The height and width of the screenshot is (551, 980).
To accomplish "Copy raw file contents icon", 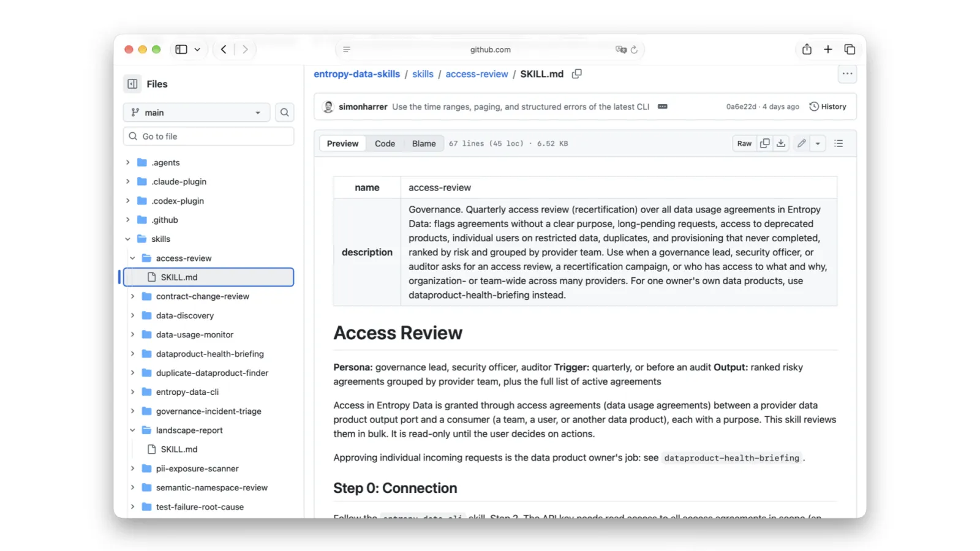I will coord(764,143).
